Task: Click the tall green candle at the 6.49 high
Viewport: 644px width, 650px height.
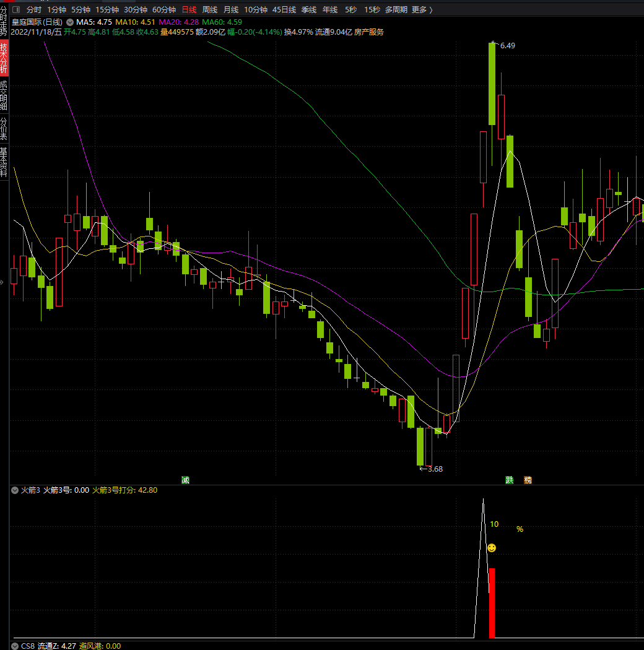Action: 492,84
